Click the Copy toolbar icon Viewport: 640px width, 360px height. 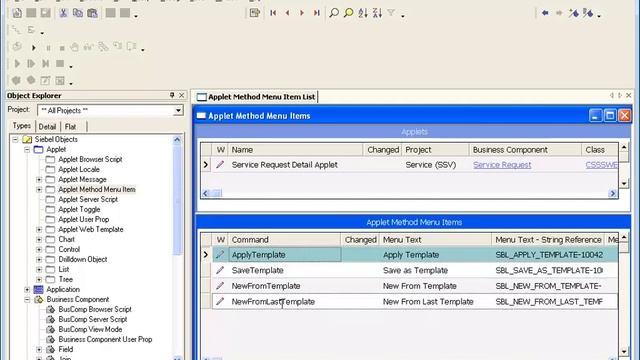pyautogui.click(x=78, y=13)
